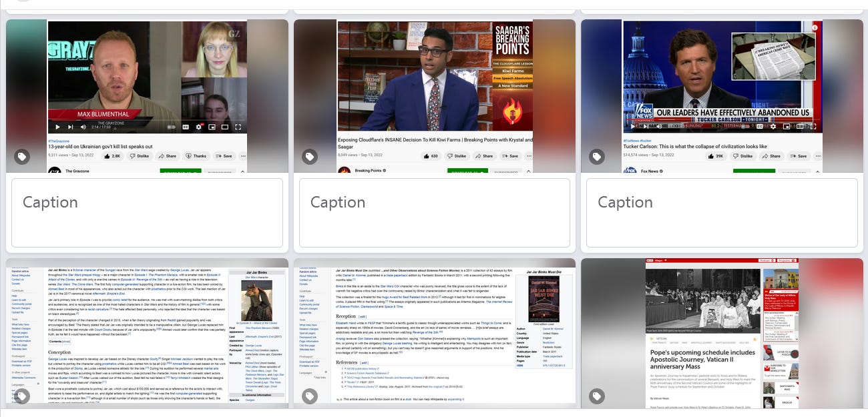The height and width of the screenshot is (417, 868).
Task: Open the Breaking Points channel name
Action: click(x=369, y=171)
